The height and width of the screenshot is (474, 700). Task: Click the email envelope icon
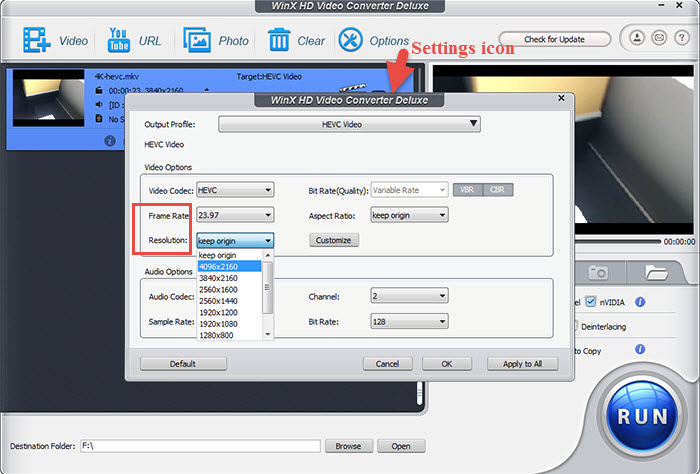click(657, 39)
